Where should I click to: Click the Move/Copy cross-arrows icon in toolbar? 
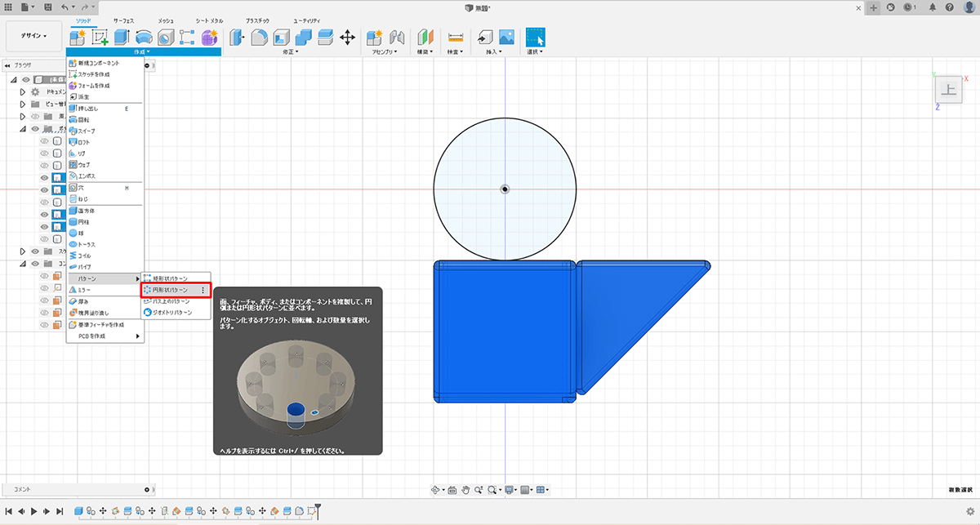[347, 37]
